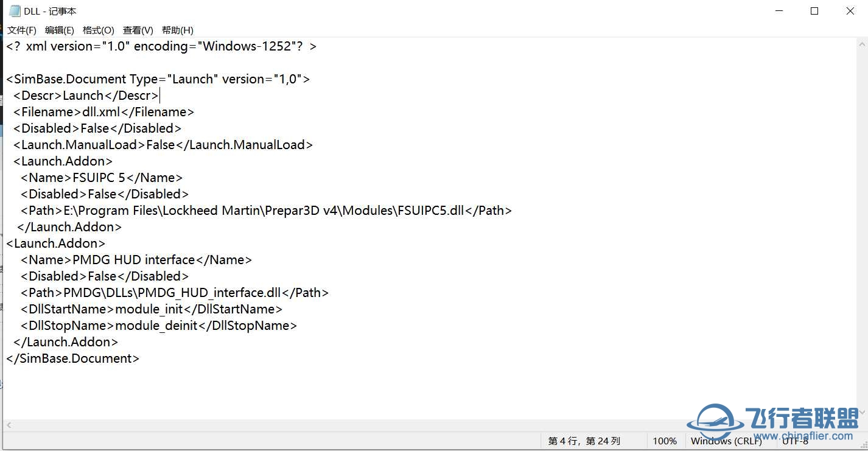Click the PMDG_HUD_interface.dll Path line
Viewport: 868px width, 451px height.
(175, 293)
